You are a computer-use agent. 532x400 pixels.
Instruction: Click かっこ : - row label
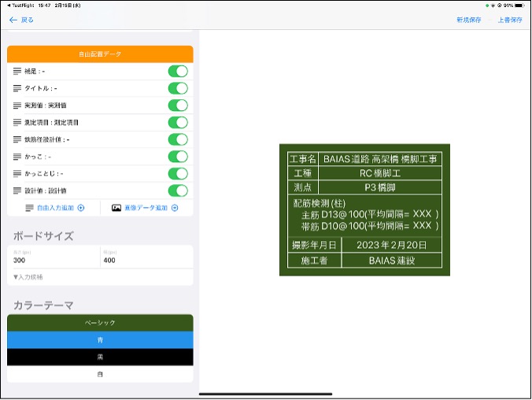(38, 157)
